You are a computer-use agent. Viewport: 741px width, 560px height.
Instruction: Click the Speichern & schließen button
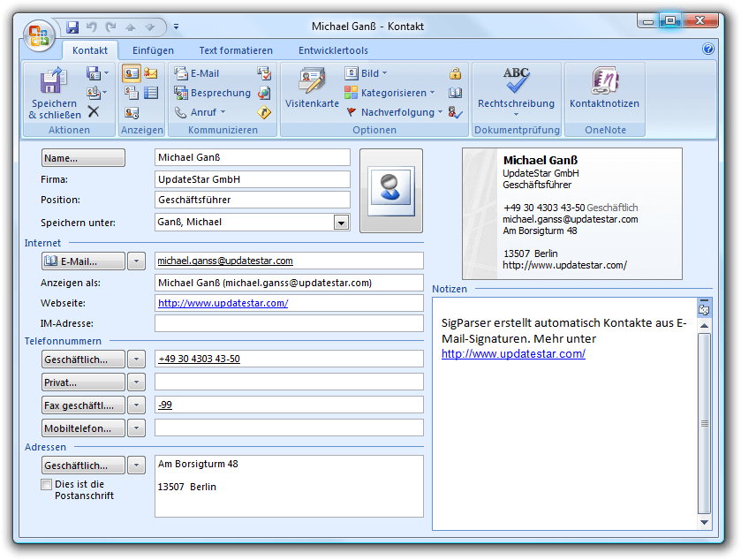coord(55,94)
